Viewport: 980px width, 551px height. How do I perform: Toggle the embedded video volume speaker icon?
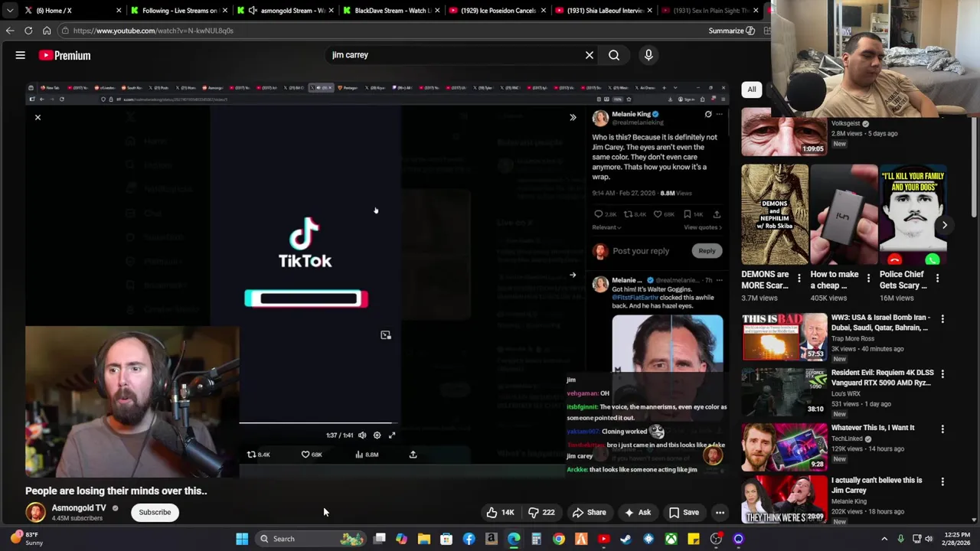[362, 435]
